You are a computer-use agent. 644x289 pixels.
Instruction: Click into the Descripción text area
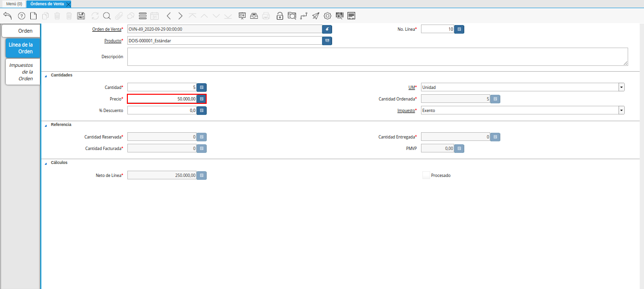click(378, 57)
